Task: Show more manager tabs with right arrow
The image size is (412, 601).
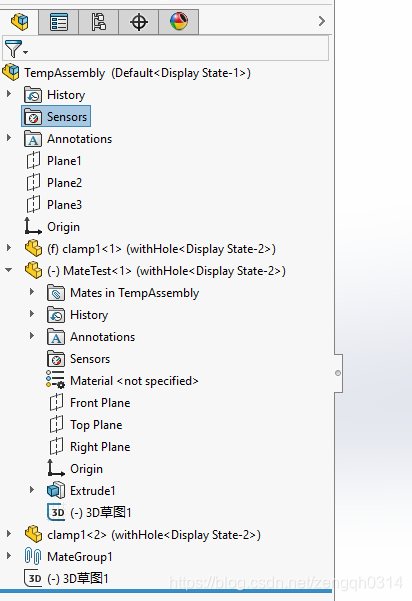Action: click(322, 21)
